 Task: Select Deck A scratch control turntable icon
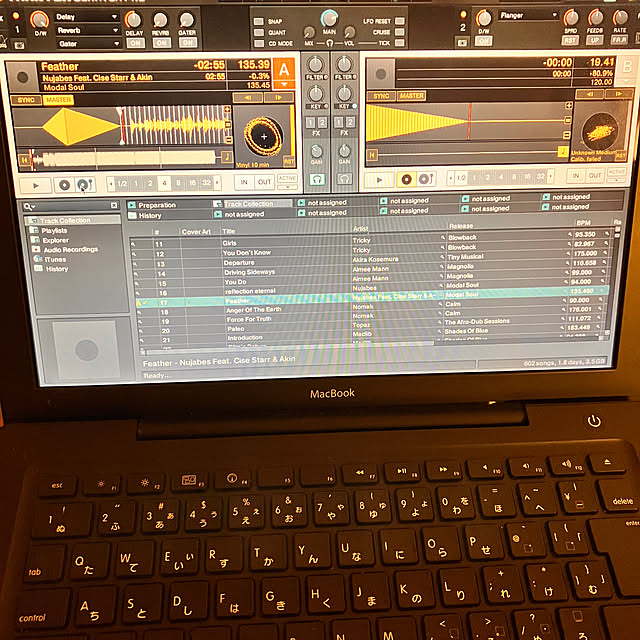coord(85,185)
